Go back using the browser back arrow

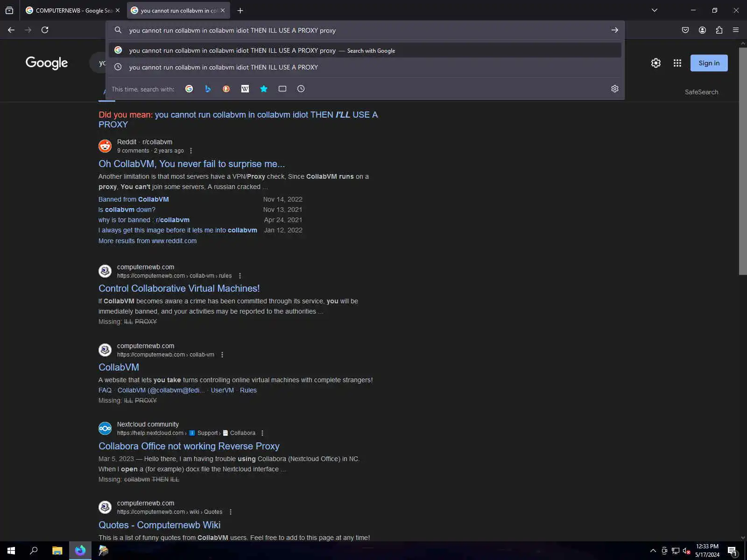click(11, 30)
